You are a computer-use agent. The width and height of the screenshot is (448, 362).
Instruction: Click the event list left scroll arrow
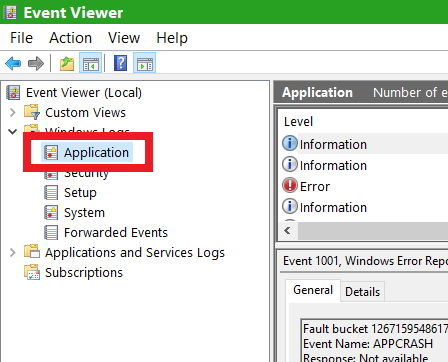point(288,230)
